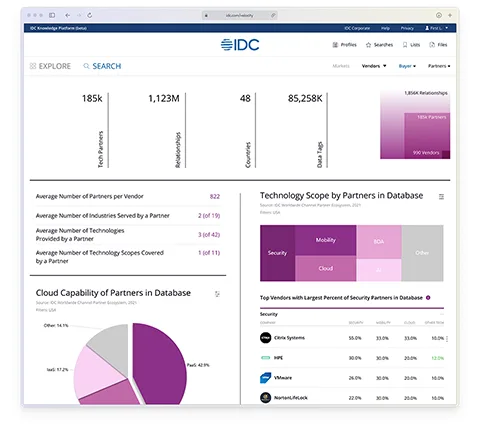
Task: Click the browser forward arrow
Action: click(79, 15)
